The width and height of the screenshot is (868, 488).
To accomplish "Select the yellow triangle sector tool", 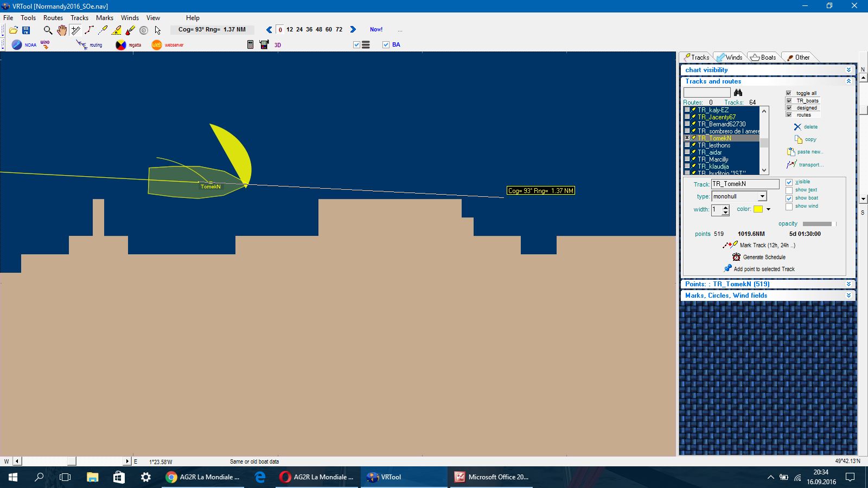I will tap(116, 30).
